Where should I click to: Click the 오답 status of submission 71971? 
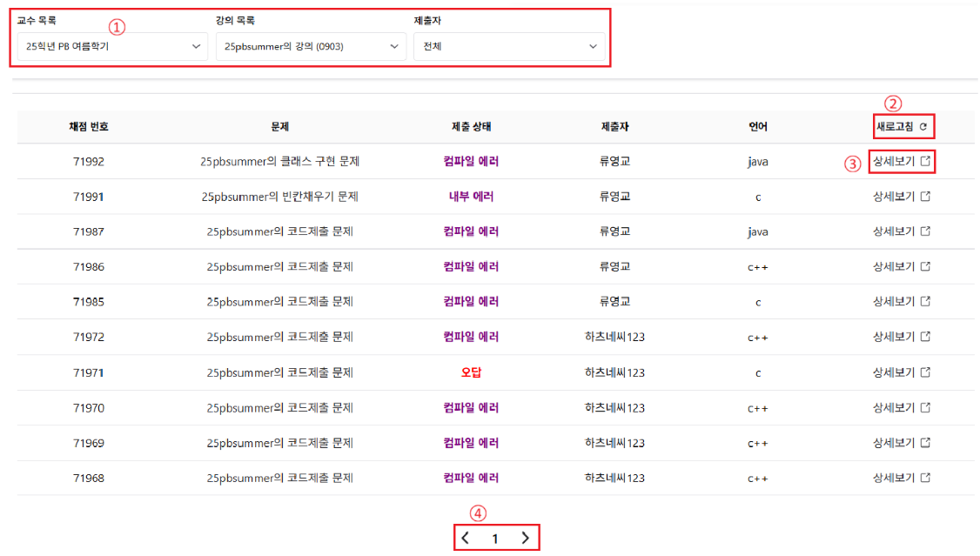coord(471,372)
